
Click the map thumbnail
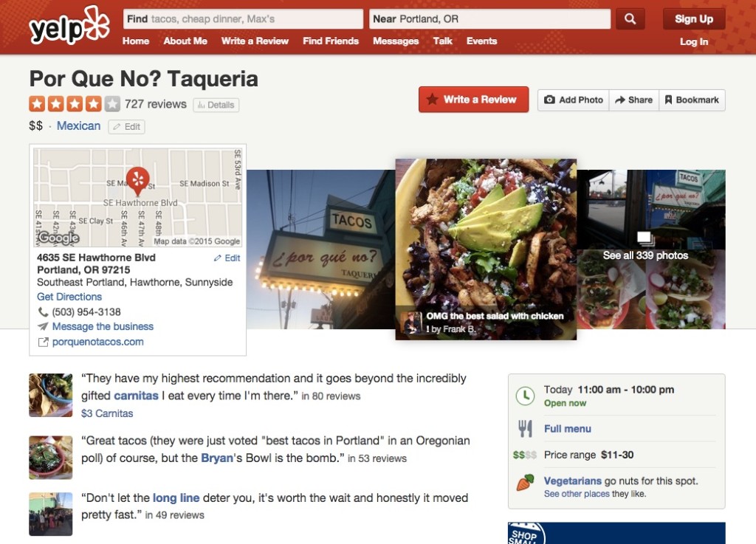click(x=138, y=198)
